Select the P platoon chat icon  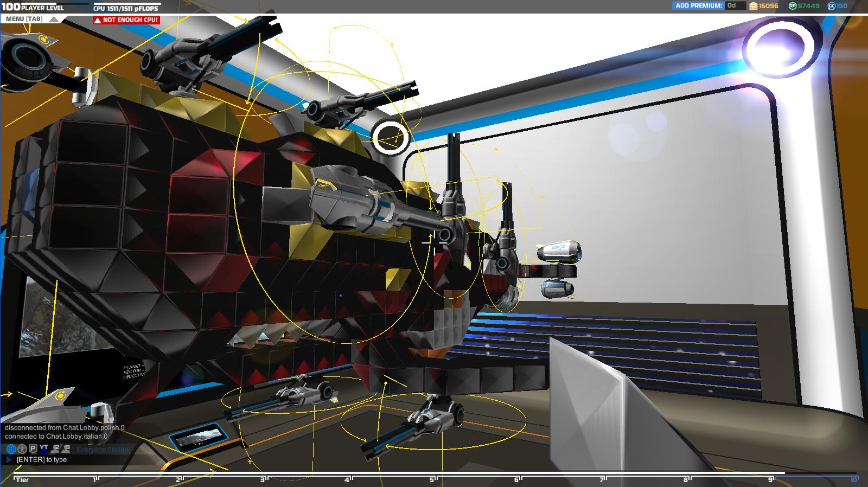33,449
